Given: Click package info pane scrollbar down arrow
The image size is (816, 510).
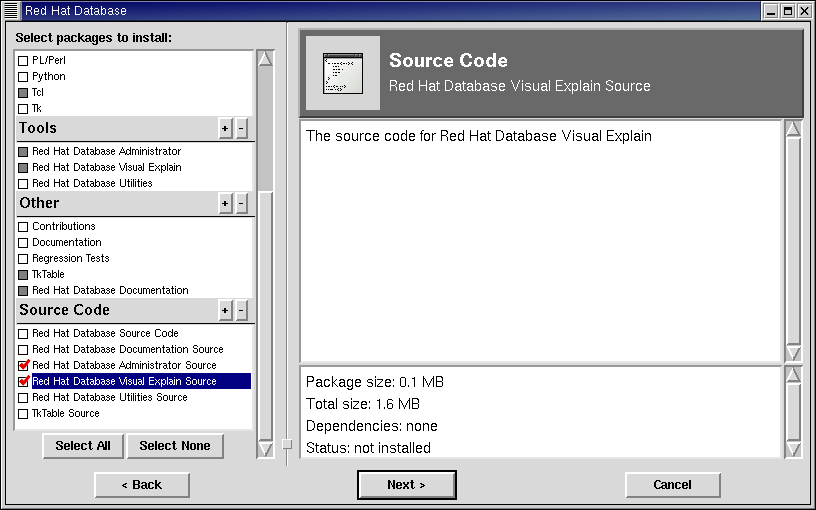Looking at the screenshot, I should tap(793, 449).
